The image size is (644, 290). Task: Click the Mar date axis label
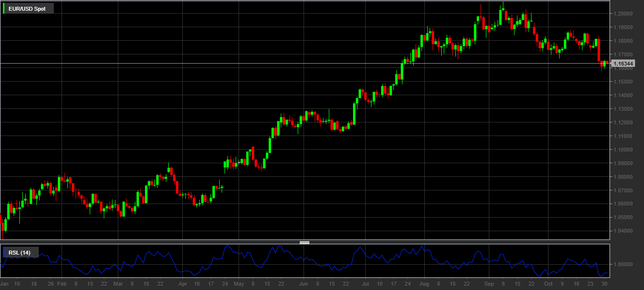pyautogui.click(x=118, y=283)
